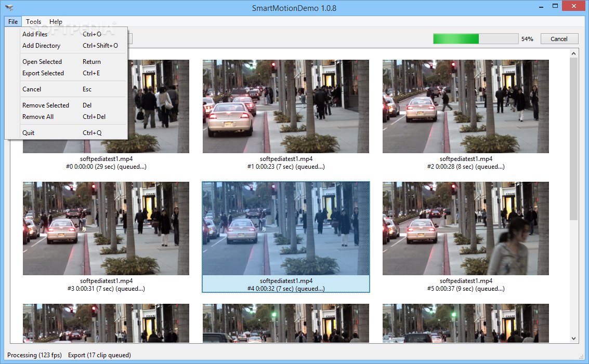Click the 54% progress label
This screenshot has width=589, height=364.
[527, 39]
